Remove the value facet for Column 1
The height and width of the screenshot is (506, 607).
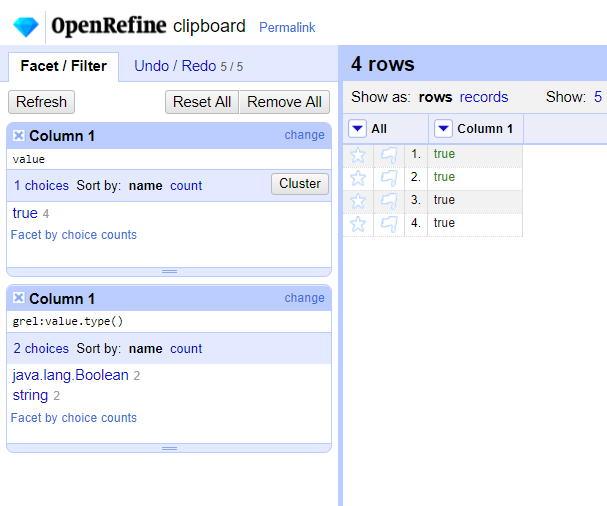point(19,136)
